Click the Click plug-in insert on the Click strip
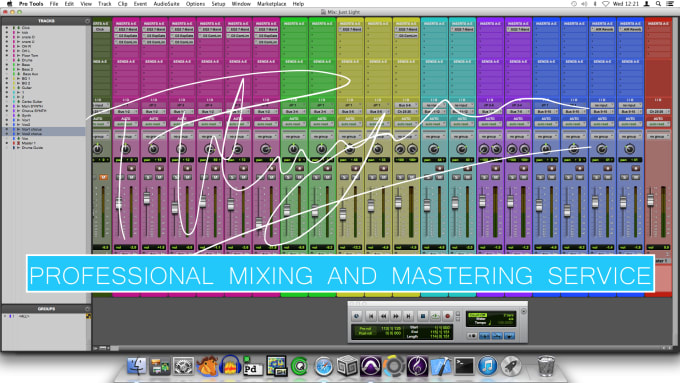 point(101,29)
